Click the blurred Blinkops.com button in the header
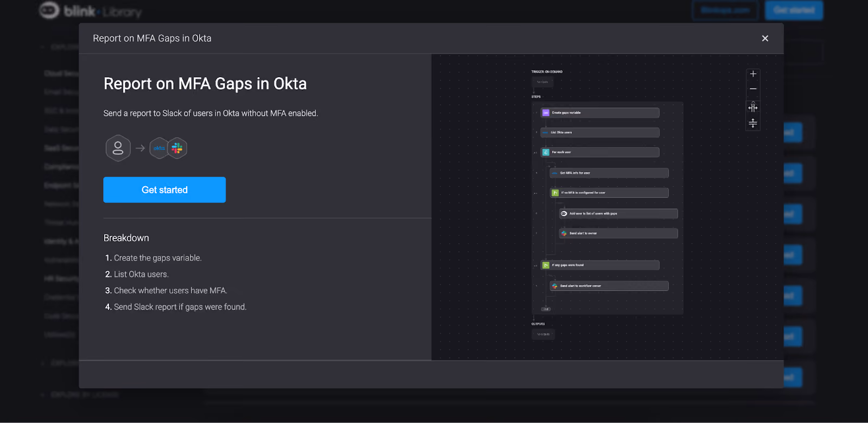Screen dimensions: 868x423 (725, 10)
